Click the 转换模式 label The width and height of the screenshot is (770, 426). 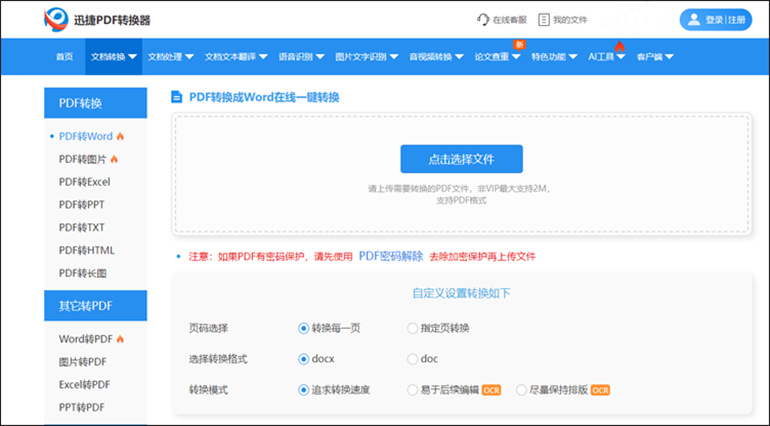208,390
